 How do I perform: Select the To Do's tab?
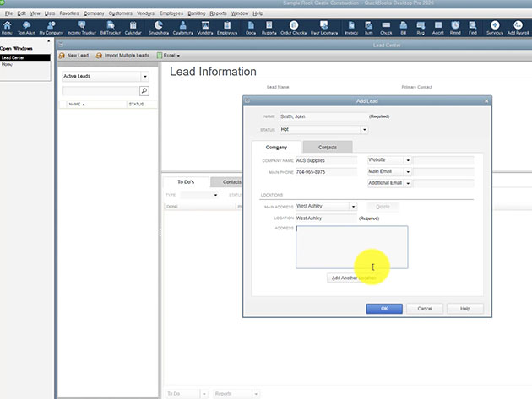[186, 182]
